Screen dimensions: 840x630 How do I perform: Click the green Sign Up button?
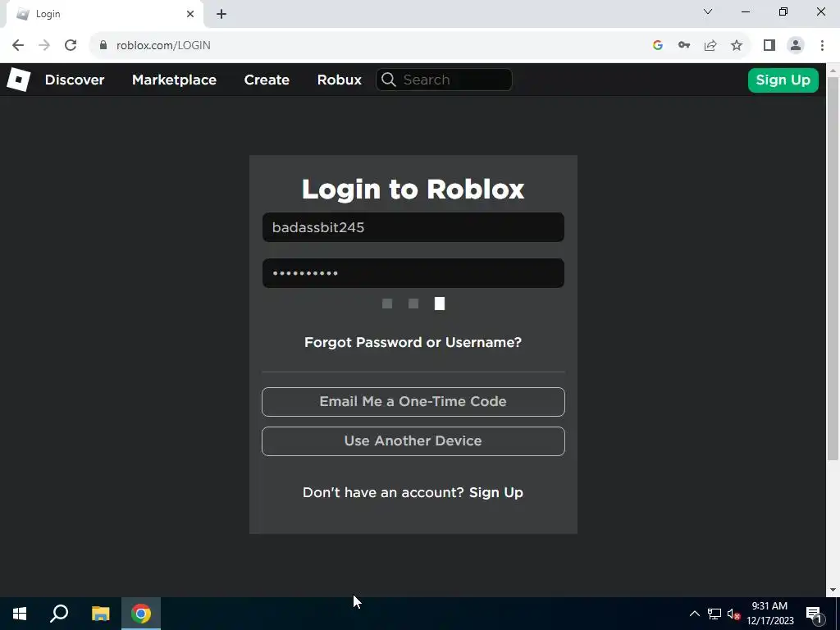(783, 80)
